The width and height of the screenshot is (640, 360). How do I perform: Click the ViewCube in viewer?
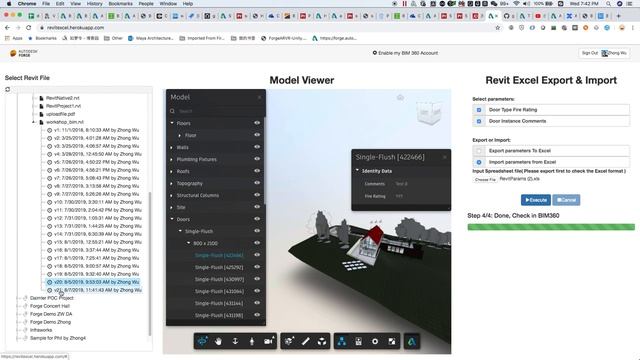click(429, 112)
